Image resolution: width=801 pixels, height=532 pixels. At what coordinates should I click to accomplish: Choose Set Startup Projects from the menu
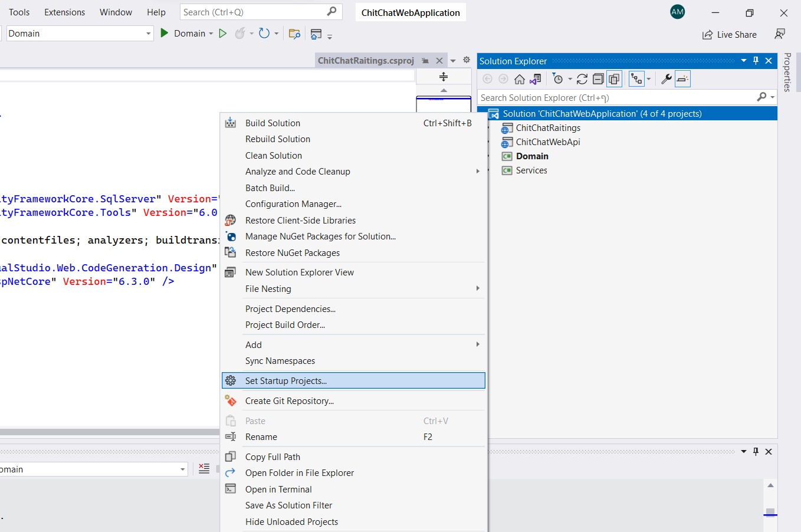pos(285,380)
